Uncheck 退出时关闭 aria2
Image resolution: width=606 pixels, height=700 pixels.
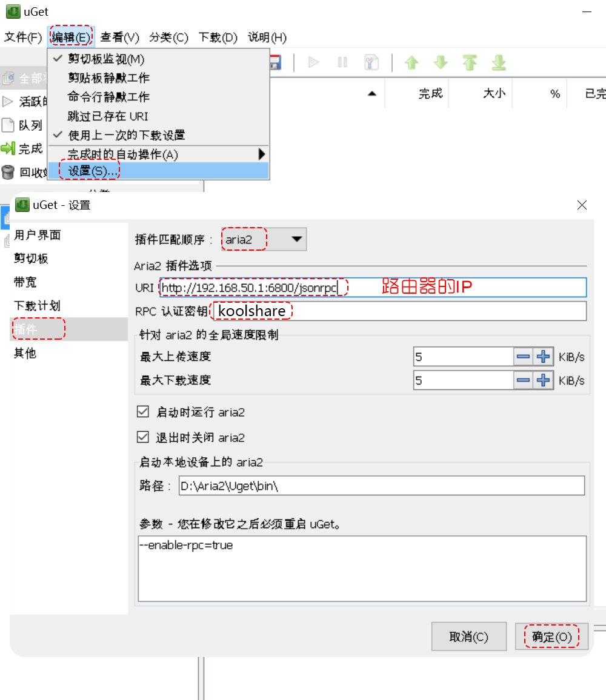[142, 437]
